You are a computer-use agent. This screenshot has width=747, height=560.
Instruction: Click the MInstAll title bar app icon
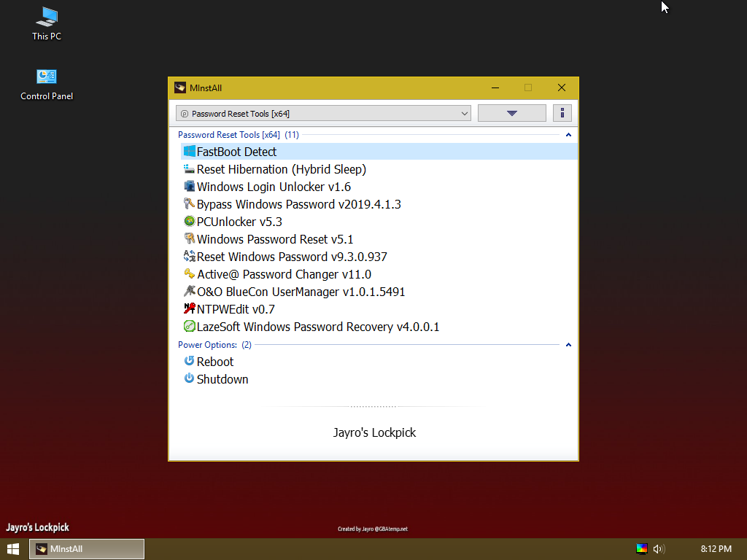[180, 87]
